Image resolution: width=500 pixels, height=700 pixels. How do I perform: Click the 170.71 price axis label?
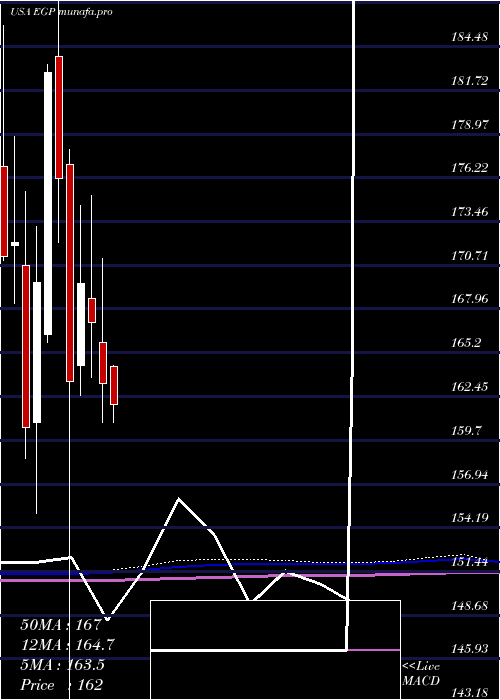(x=469, y=256)
